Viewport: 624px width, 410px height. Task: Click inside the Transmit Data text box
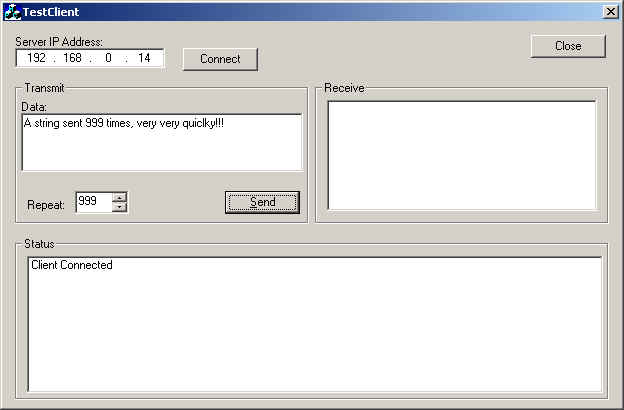click(162, 143)
